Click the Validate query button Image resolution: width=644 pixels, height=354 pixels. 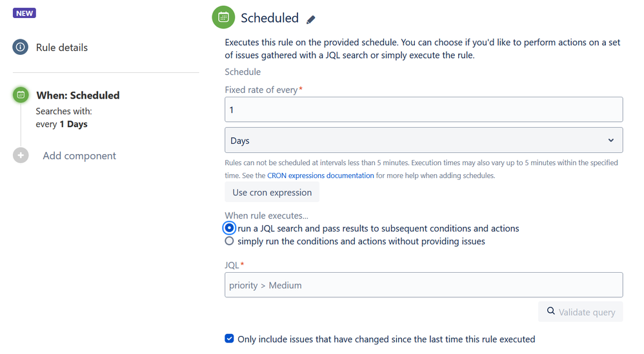(580, 311)
